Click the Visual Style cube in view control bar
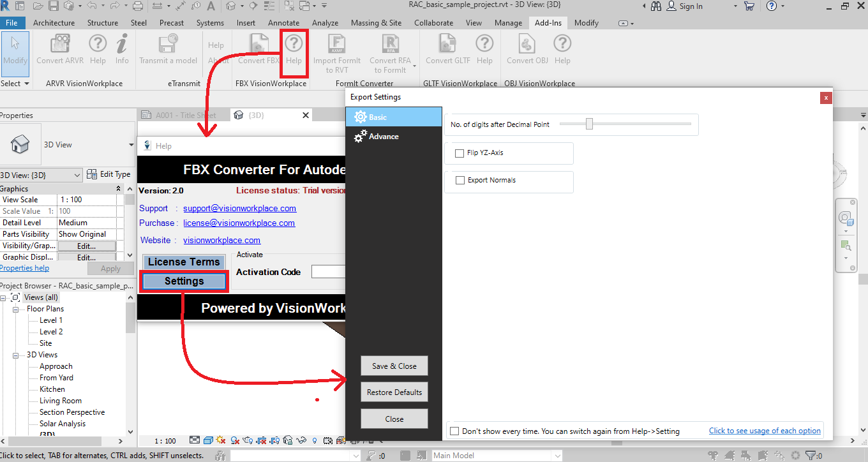Image resolution: width=868 pixels, height=462 pixels. 208,440
